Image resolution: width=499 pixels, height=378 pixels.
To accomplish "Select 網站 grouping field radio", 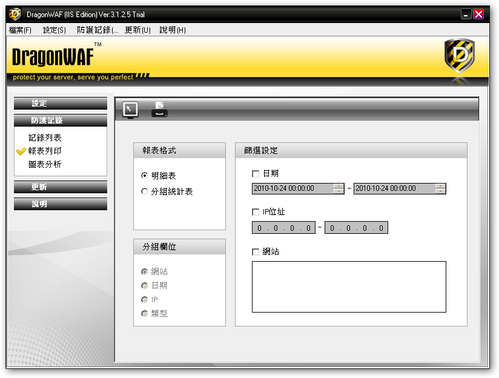I will click(x=144, y=272).
